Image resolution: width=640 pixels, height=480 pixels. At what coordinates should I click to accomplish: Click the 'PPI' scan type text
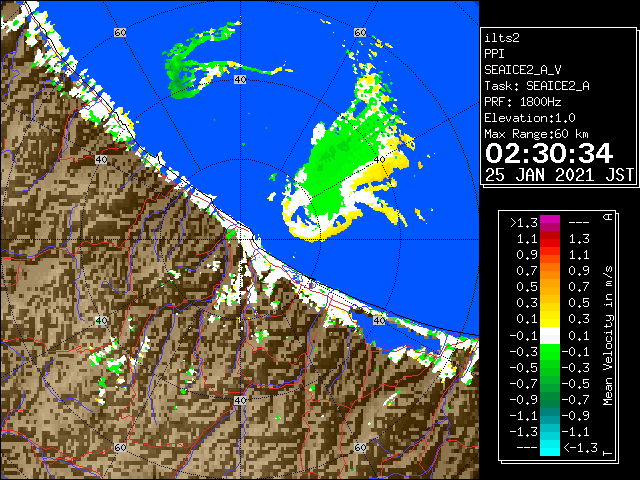pos(494,54)
